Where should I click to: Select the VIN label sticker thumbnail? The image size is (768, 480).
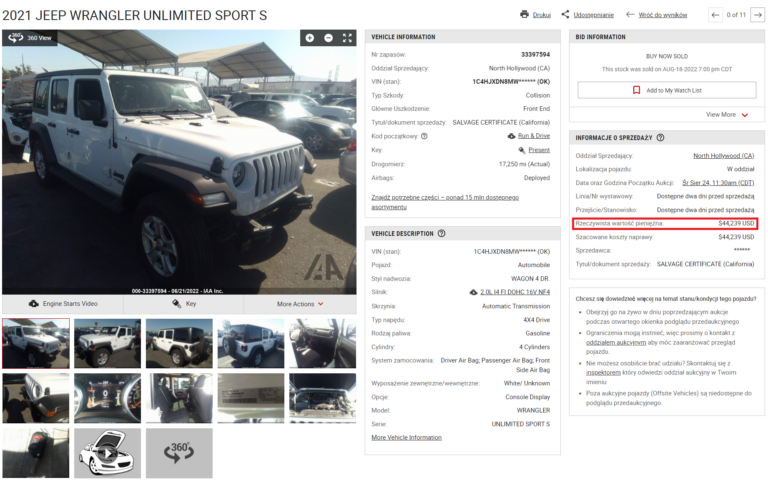tap(251, 398)
